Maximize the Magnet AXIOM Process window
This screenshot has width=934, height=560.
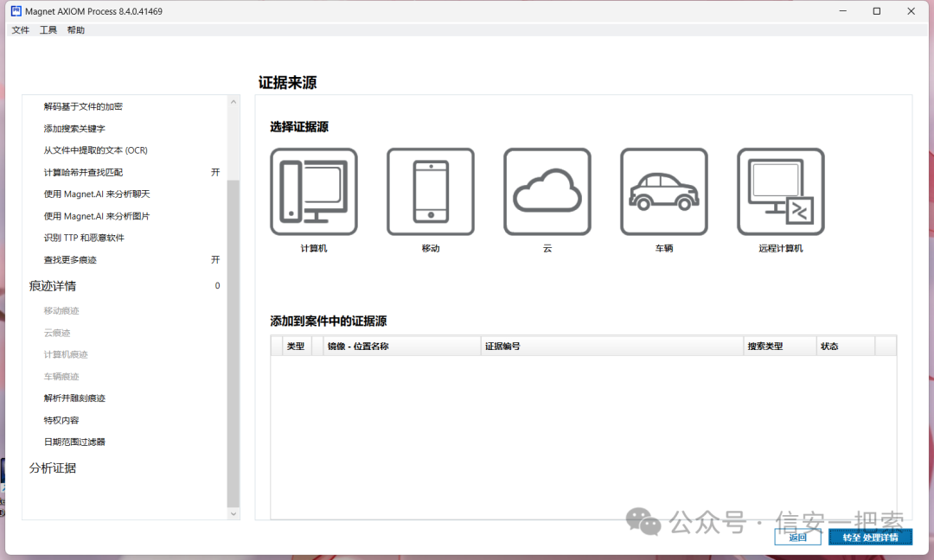(877, 11)
